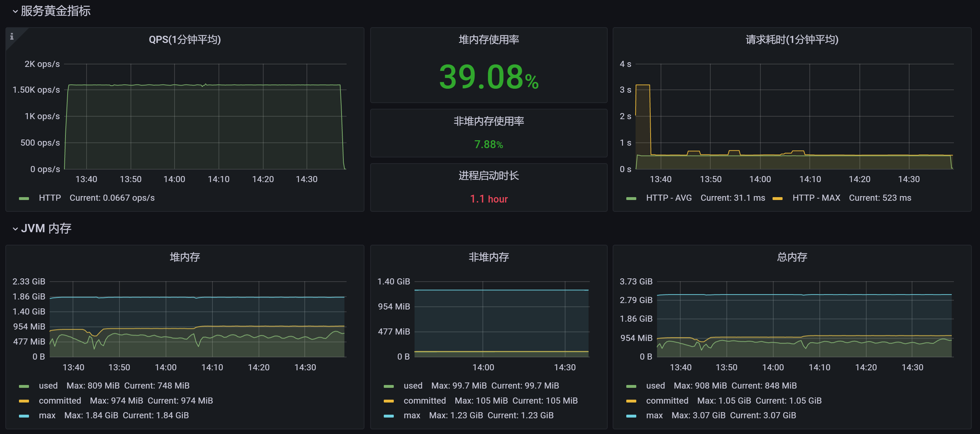Toggle committed series in 非堆内存 legend
This screenshot has width=980, height=434.
point(425,400)
